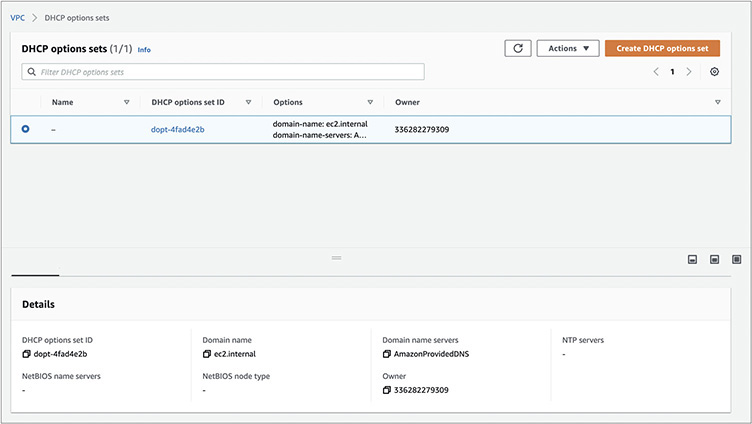This screenshot has height=424, width=752.
Task: Select the dopt-4fad4e2b row radio button
Action: pos(26,129)
